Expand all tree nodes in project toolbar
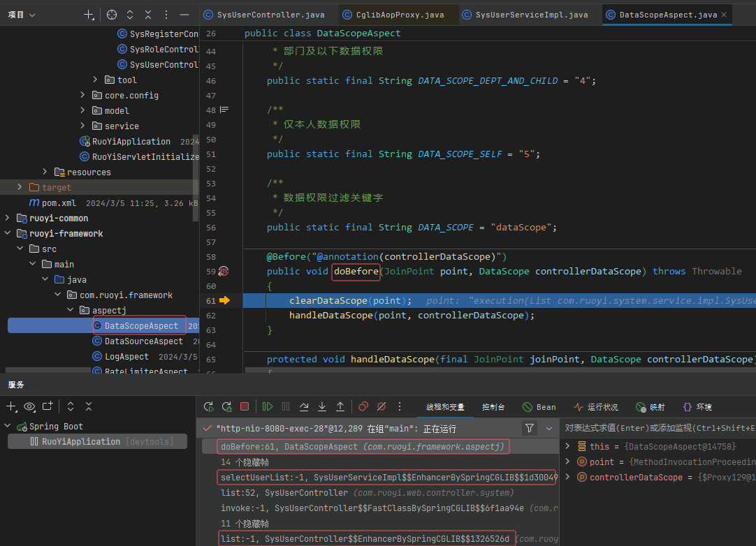756x546 pixels. tap(130, 15)
